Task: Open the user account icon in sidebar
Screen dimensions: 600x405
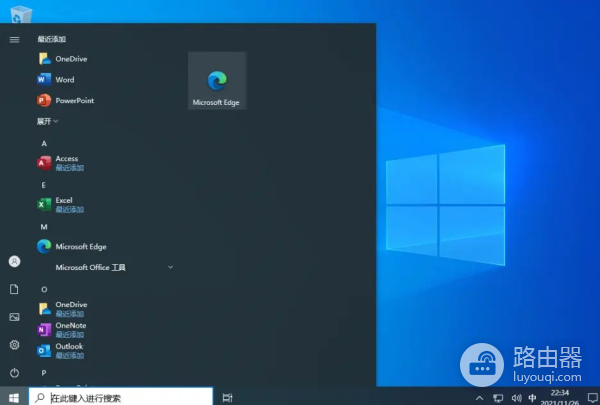Action: [x=14, y=261]
